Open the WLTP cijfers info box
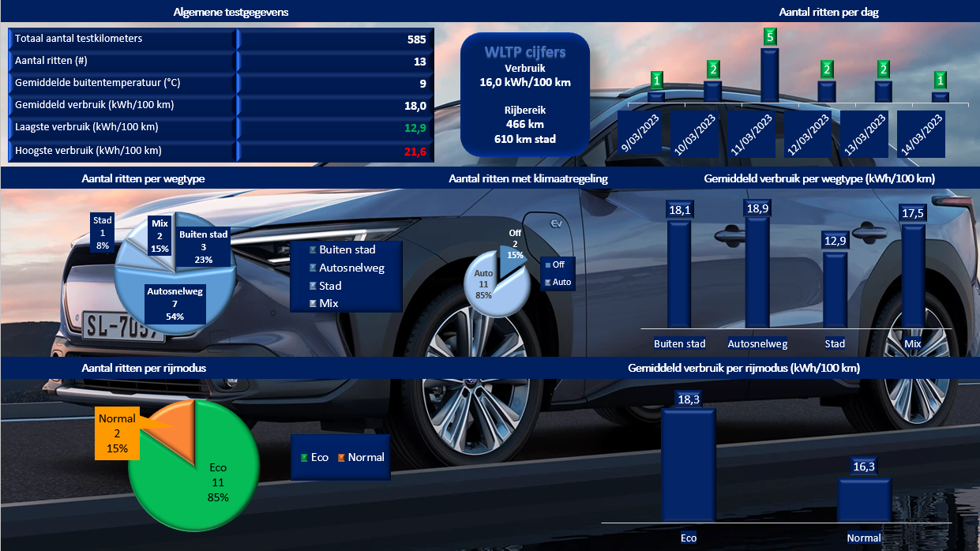 pyautogui.click(x=525, y=94)
